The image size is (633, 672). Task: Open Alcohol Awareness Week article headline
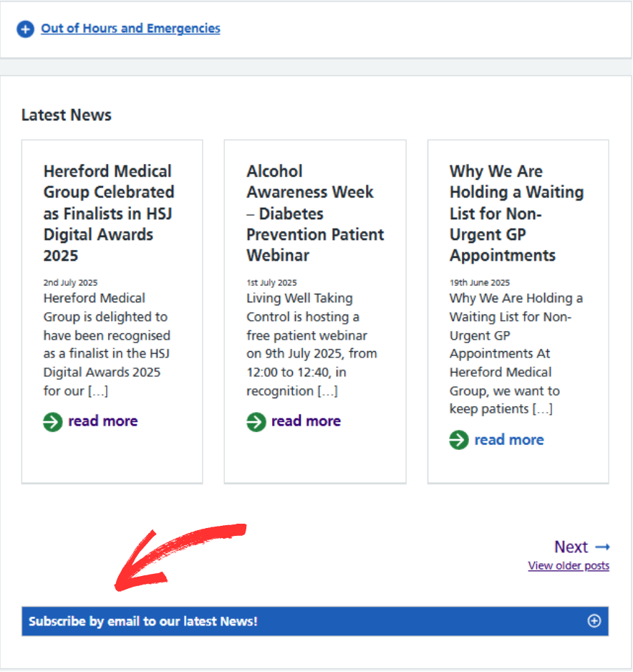315,213
